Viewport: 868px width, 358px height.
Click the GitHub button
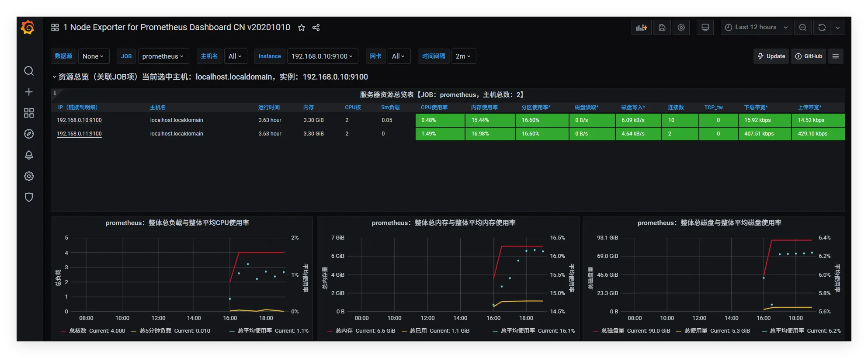(x=809, y=56)
